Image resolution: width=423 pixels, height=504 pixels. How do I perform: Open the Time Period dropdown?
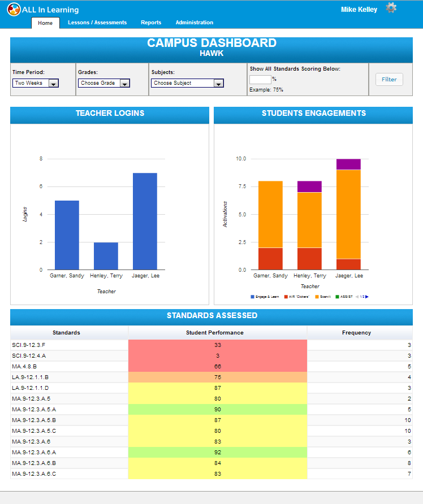36,83
